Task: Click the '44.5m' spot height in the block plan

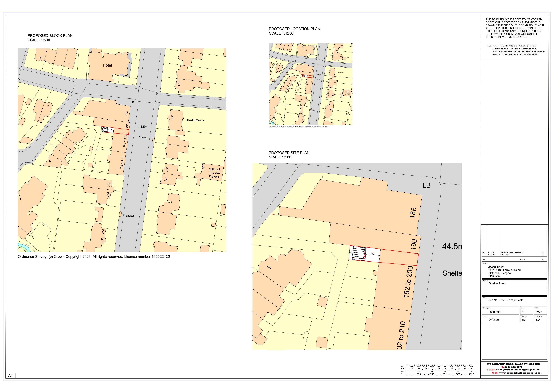Action: [x=143, y=127]
